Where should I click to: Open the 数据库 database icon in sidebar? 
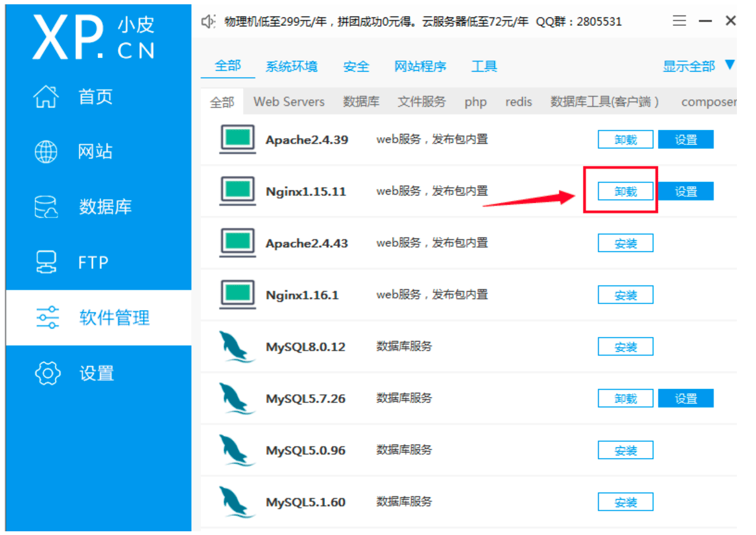(47, 207)
